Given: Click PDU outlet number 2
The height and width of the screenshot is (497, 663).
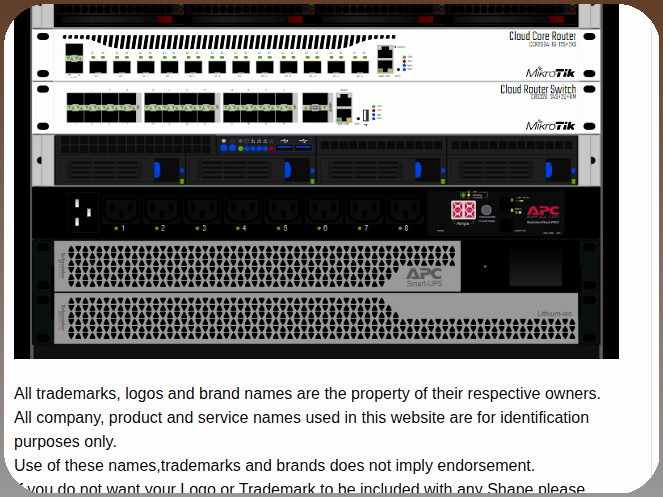Looking at the screenshot, I should (162, 209).
